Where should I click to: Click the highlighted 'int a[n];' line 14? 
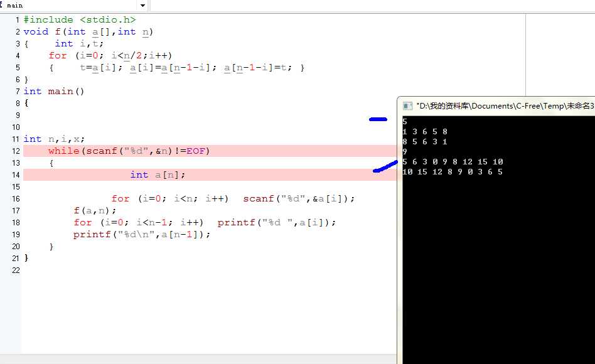pyautogui.click(x=210, y=174)
